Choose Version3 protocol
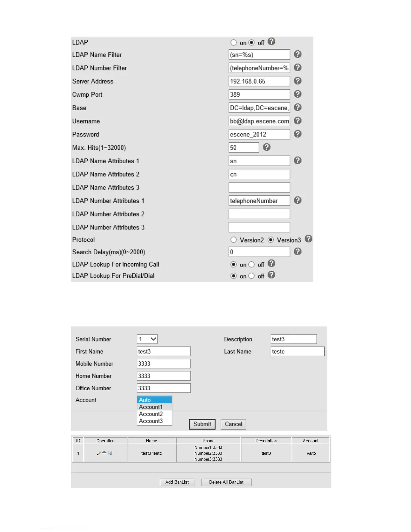Screen dimensions: 411x532 click(271, 240)
